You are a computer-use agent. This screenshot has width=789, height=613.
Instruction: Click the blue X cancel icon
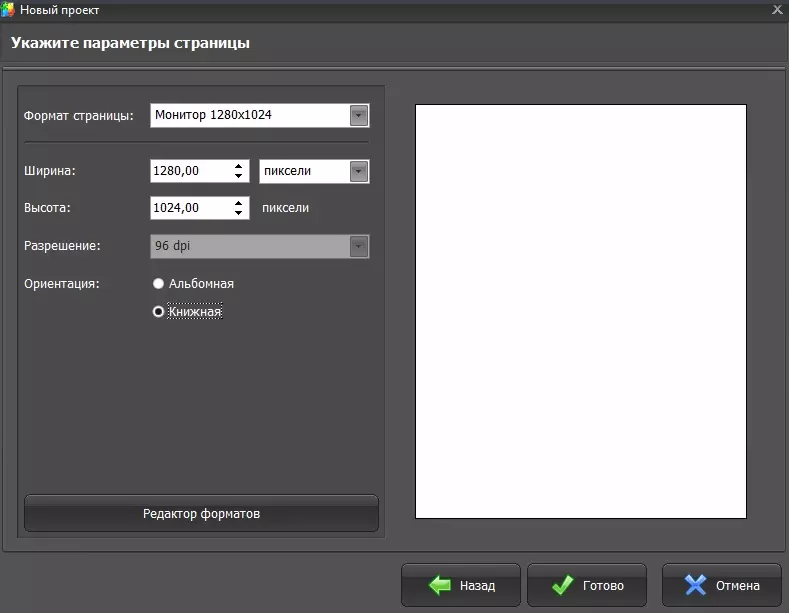[x=695, y=585]
